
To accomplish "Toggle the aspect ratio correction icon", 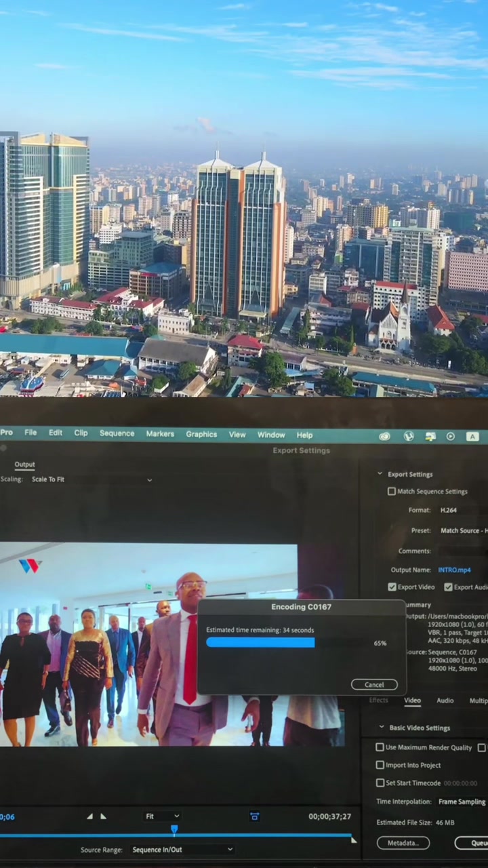I will [254, 816].
